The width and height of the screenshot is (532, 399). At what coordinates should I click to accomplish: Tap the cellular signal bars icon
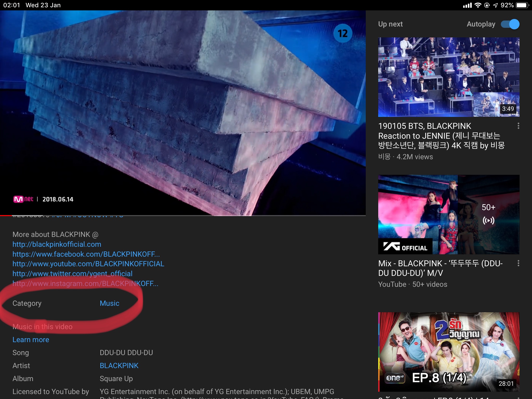(x=467, y=5)
